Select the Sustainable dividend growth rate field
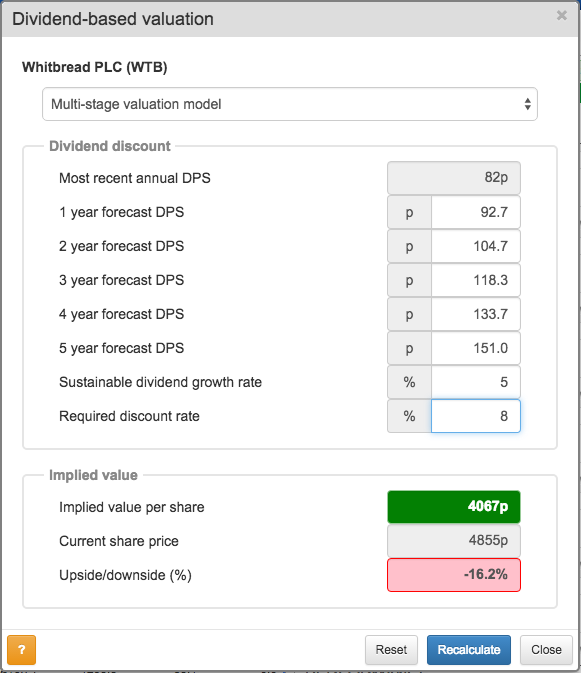 point(475,382)
